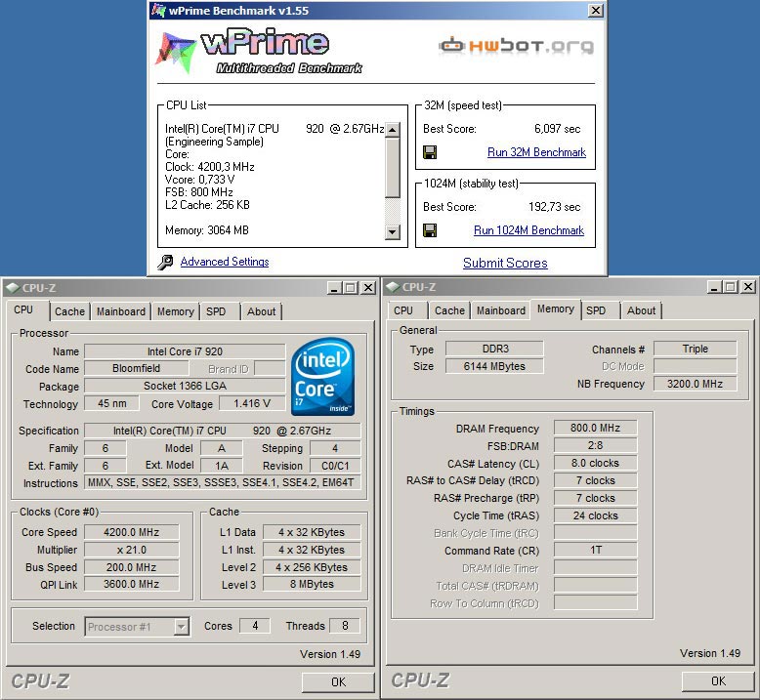Screen dimensions: 760x700
Task: Click the save icon beside Run 1024M Benchmark
Action: [430, 230]
